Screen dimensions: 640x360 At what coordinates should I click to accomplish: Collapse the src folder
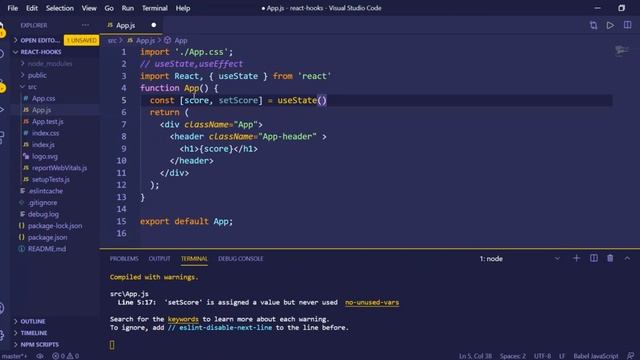pos(32,87)
